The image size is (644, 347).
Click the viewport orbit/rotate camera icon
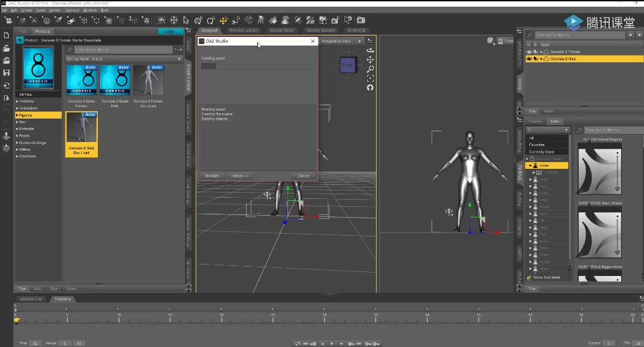(370, 50)
